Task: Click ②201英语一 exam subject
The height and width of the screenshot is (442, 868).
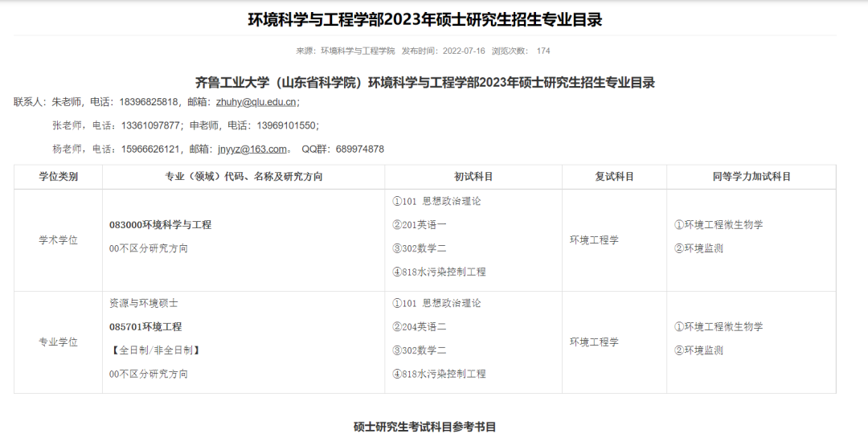Action: point(419,225)
